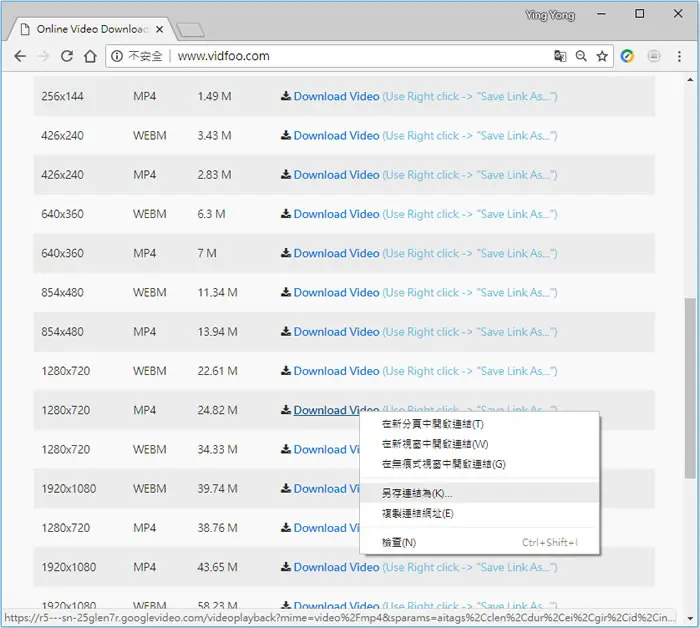
Task: Close the Online Video Downloader tab
Action: (159, 29)
